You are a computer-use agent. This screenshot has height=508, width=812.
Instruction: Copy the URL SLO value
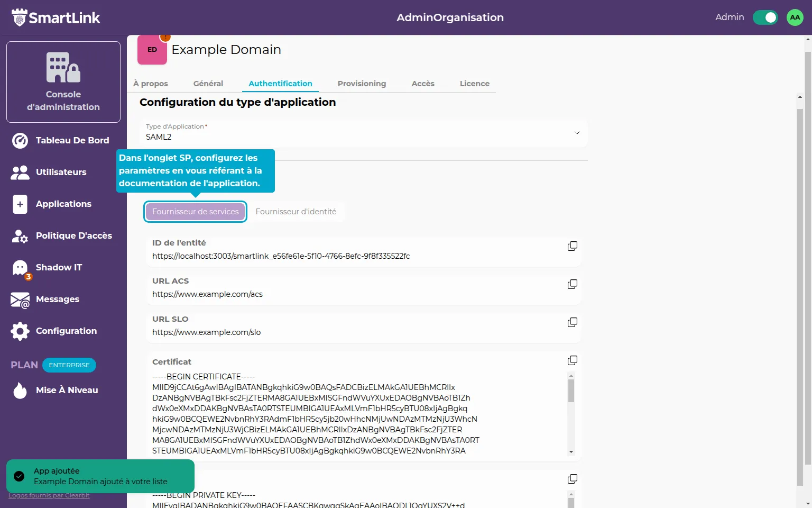[572, 322]
